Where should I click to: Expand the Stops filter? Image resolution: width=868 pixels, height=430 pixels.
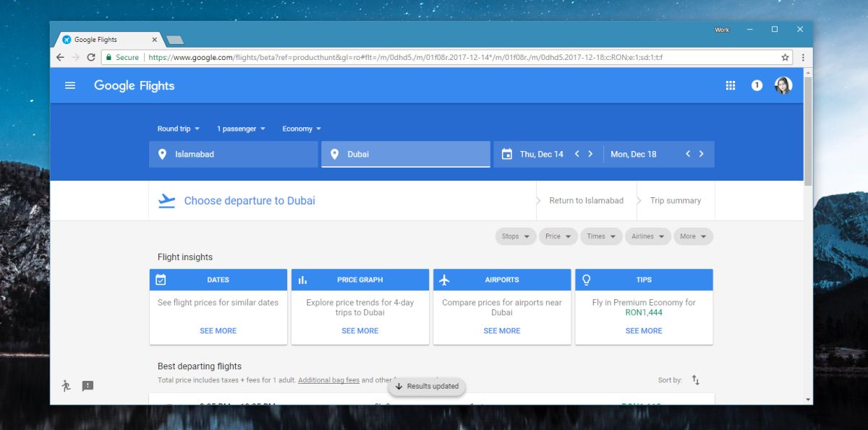tap(515, 236)
